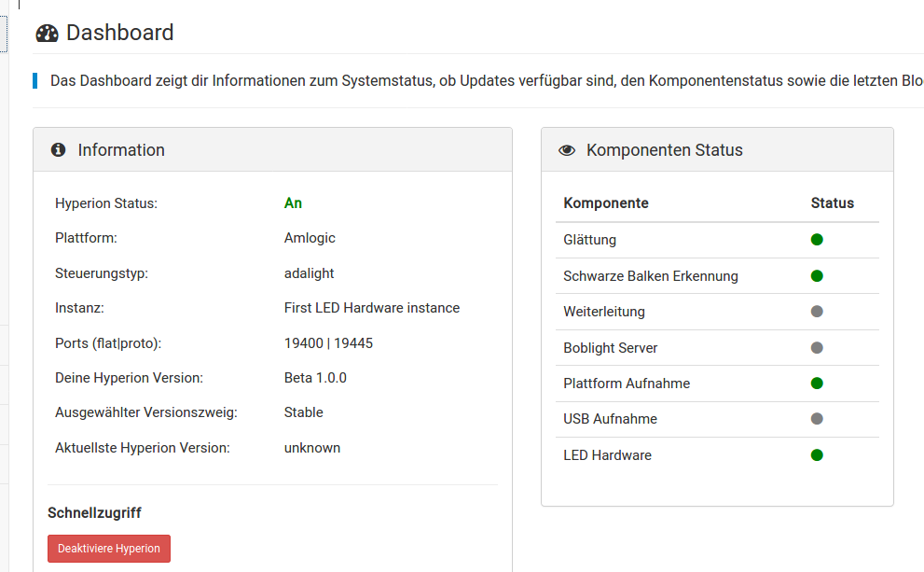Click the 'LED Hardware' component name
Viewport: 924px width, 572px height.
(608, 456)
